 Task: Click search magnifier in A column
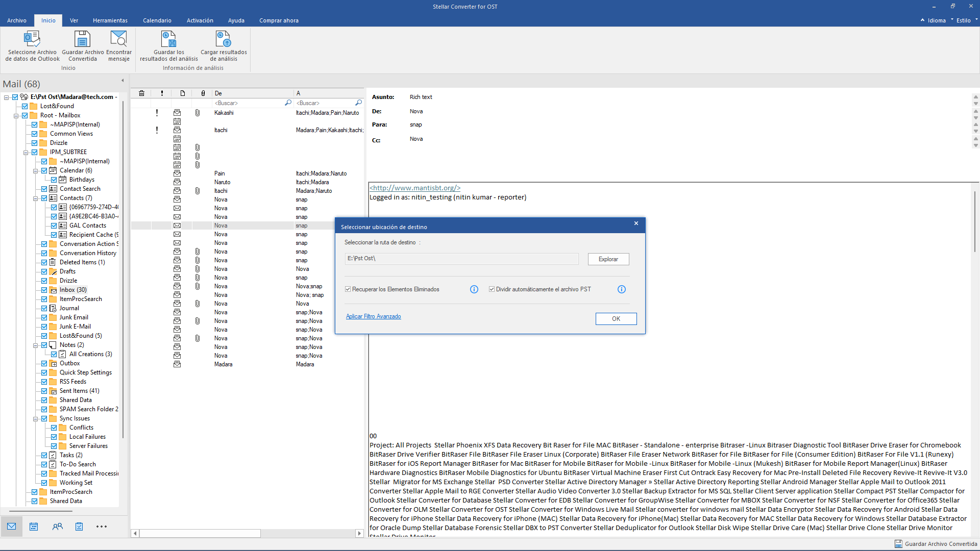[x=358, y=103]
